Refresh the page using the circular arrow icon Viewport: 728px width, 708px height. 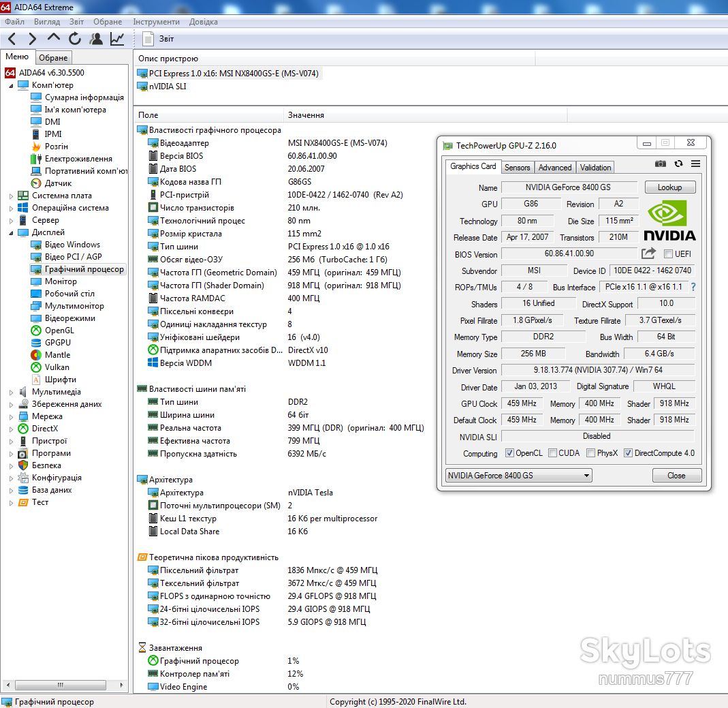click(x=75, y=39)
